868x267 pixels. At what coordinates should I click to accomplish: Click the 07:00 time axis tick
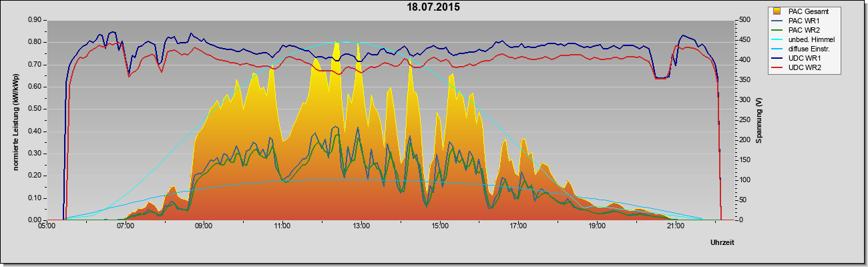click(126, 227)
